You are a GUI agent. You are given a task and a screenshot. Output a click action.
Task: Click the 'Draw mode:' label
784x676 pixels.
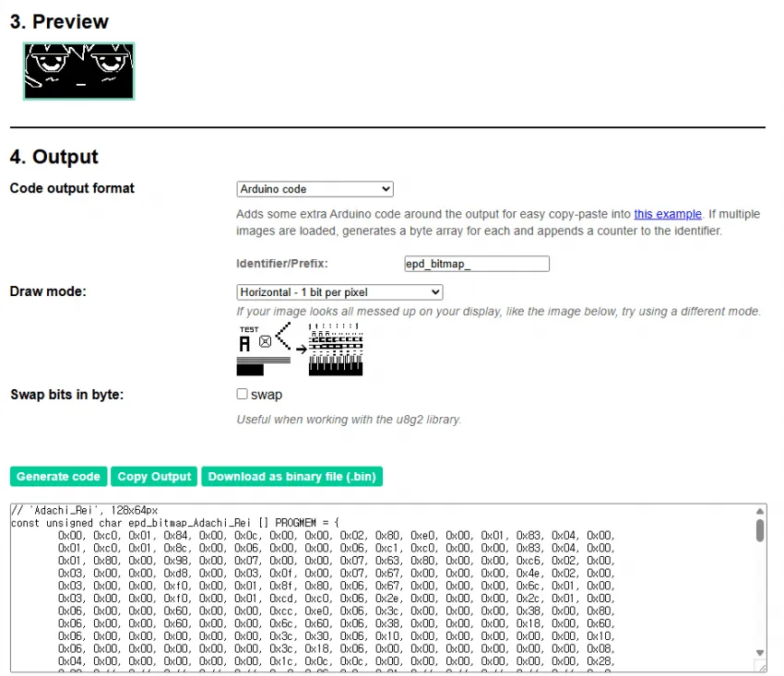pyautogui.click(x=48, y=291)
